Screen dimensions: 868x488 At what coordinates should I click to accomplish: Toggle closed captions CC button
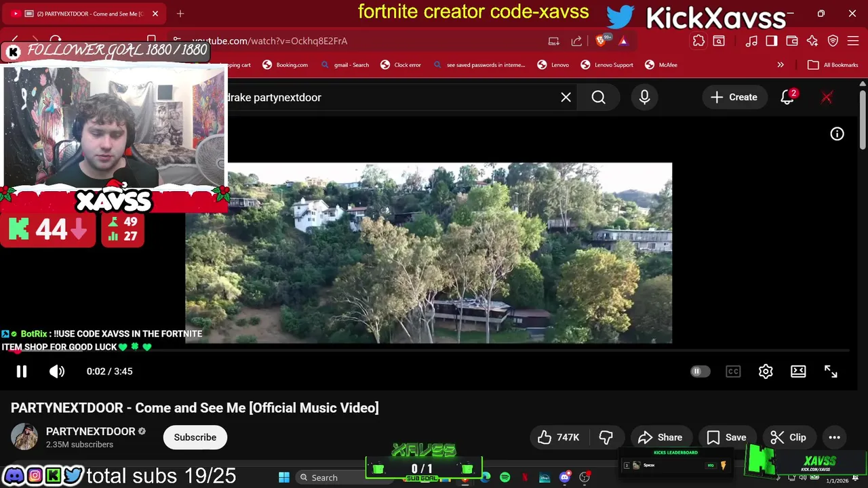coord(733,371)
